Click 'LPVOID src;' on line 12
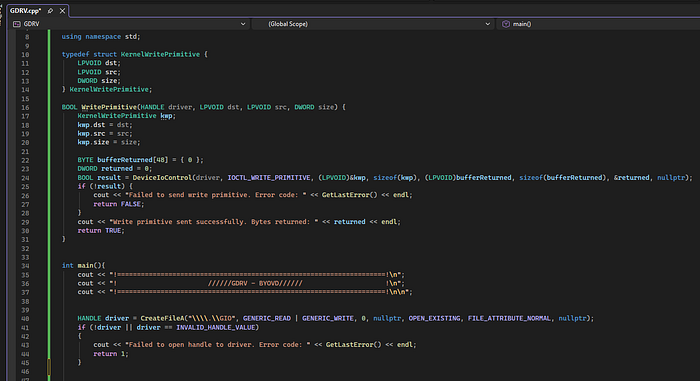 click(x=99, y=72)
